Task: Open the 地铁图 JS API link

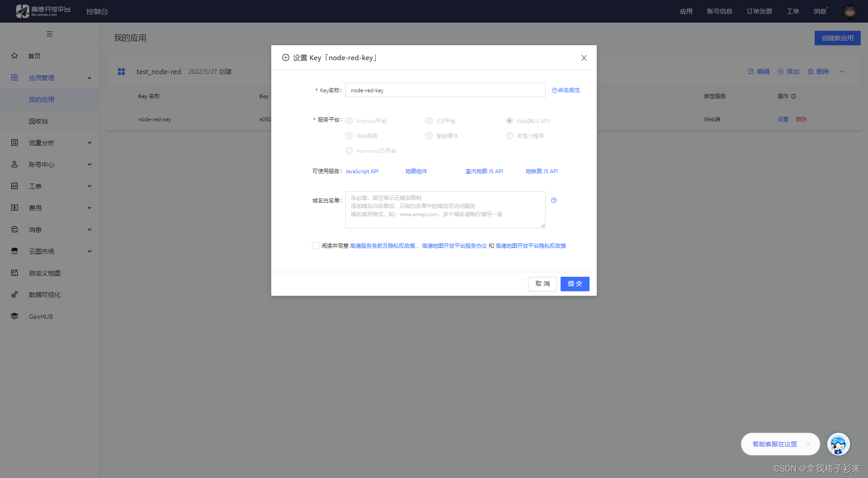Action: [x=542, y=171]
